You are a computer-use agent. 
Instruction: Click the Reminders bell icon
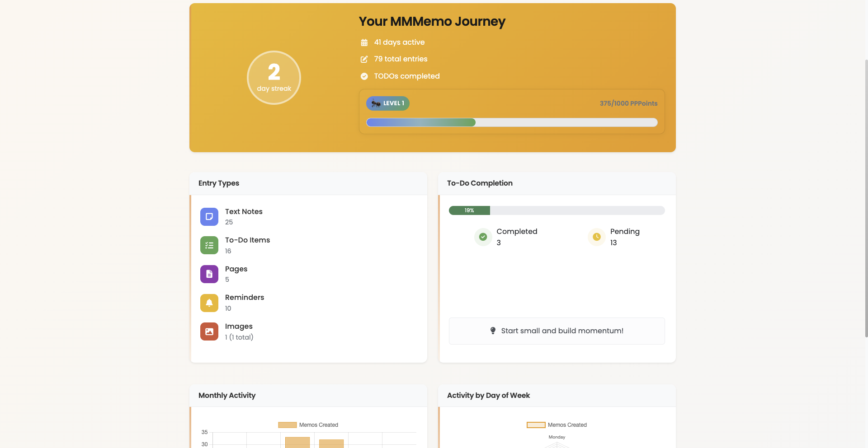[209, 303]
